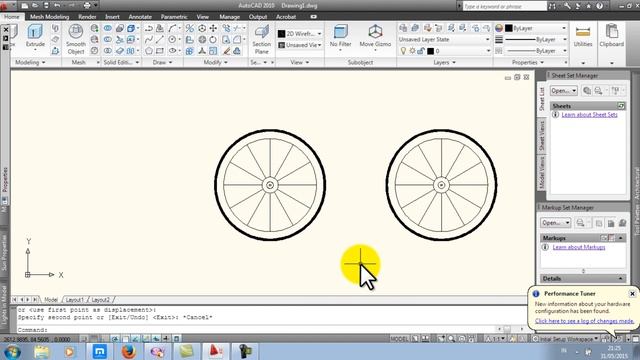Select the Move modify tool
Screen dimensions: 640x360
tap(213, 28)
